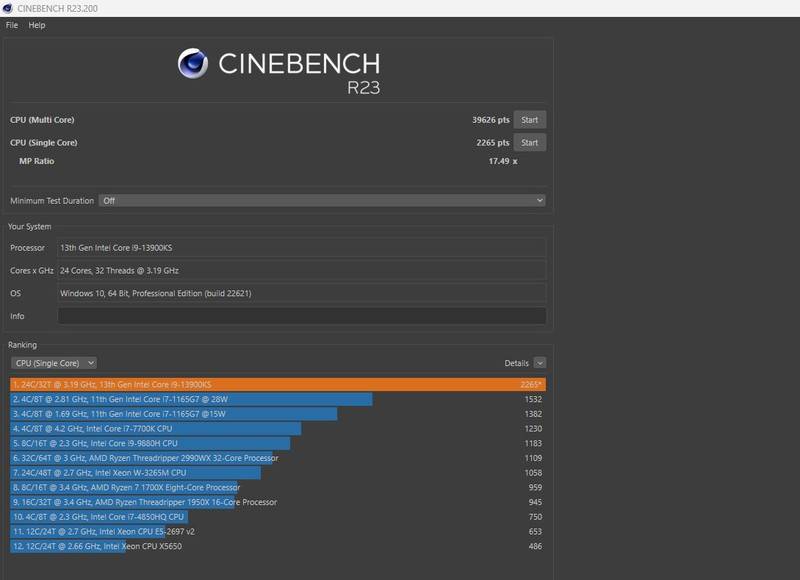Click the 39626 pts multi core score
Viewport: 800px width, 580px height.
click(x=490, y=120)
